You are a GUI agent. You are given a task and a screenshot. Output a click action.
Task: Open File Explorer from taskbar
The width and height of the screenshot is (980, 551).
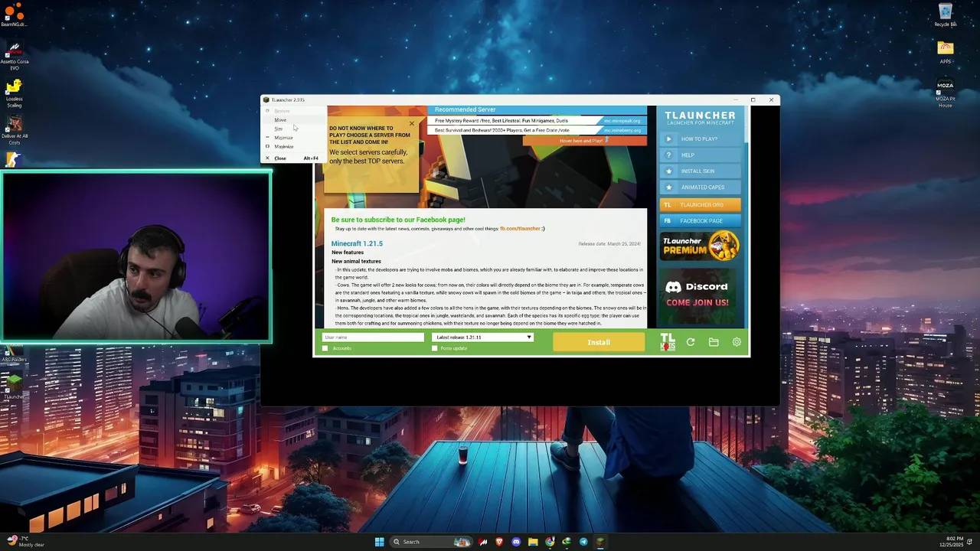point(533,542)
